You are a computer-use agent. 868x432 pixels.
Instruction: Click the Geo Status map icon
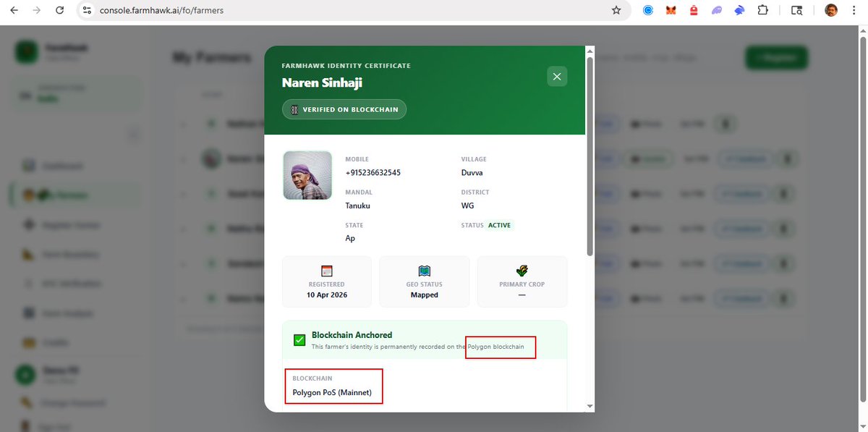pos(425,271)
